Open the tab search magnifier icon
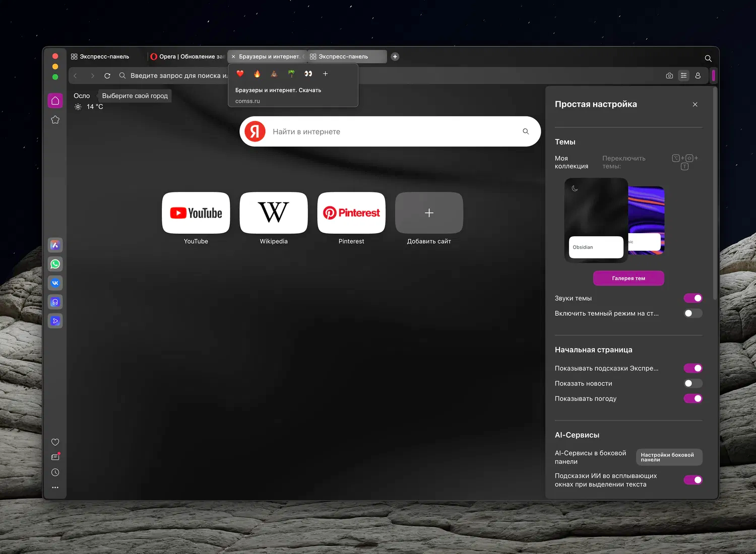 click(708, 58)
